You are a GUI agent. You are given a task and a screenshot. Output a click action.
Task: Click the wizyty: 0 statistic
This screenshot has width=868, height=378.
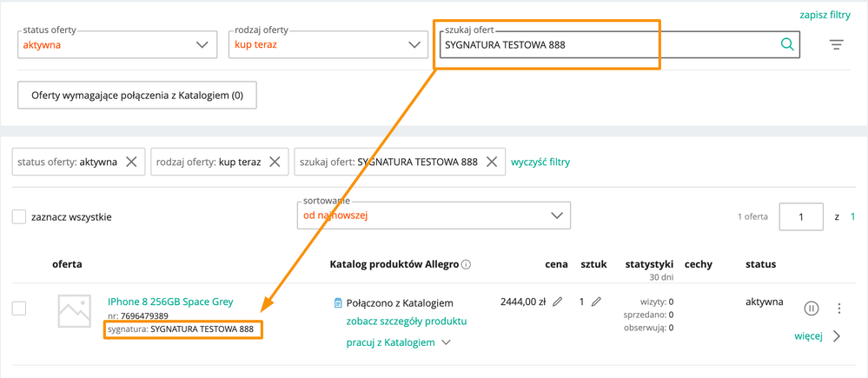[656, 302]
